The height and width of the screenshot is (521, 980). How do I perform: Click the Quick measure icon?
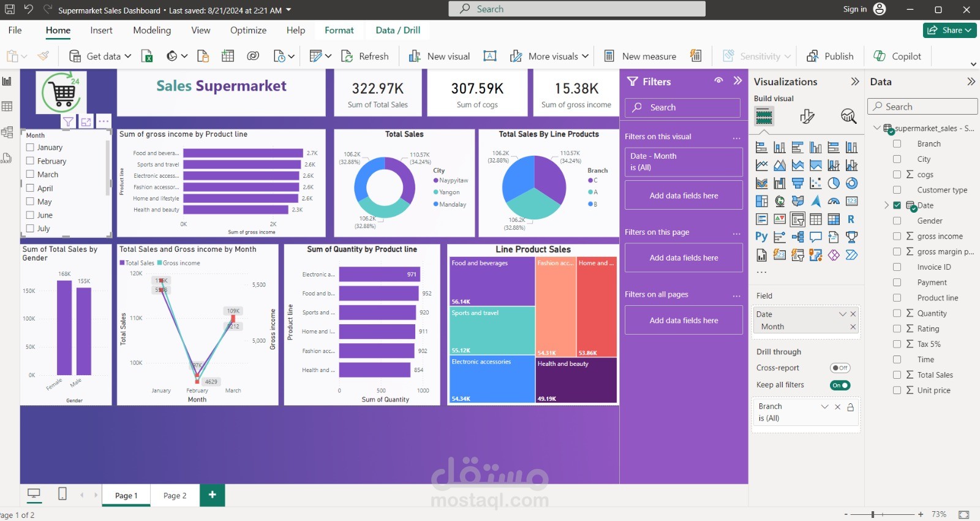tap(696, 56)
